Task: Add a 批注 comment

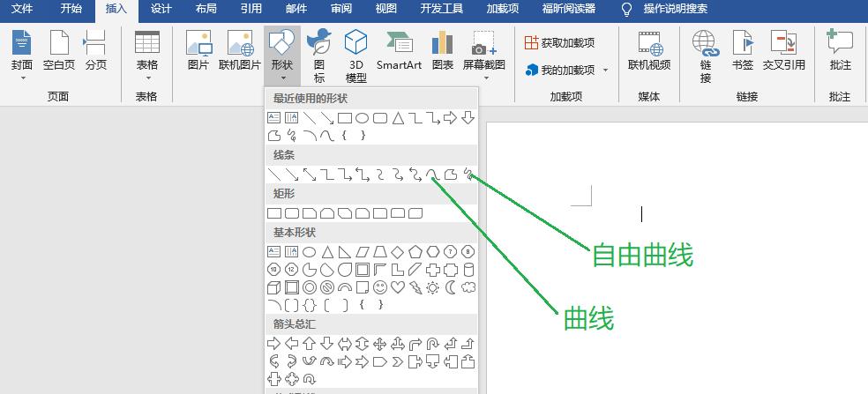Action: pyautogui.click(x=841, y=51)
